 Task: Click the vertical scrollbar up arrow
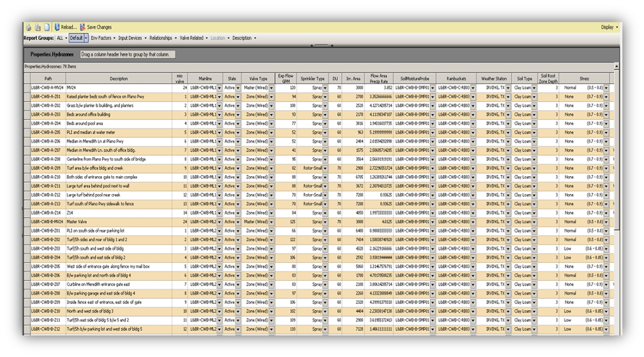[616, 66]
